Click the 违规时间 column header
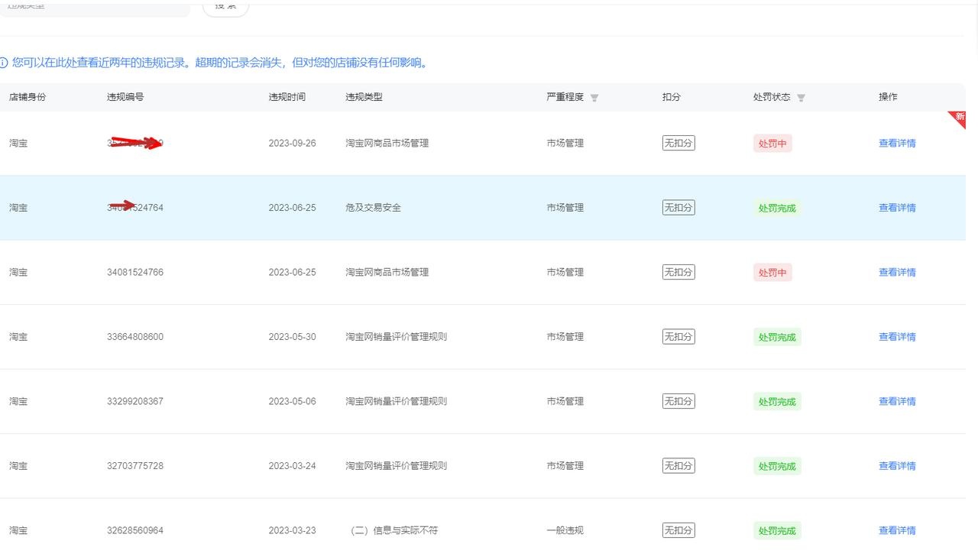 [x=287, y=97]
